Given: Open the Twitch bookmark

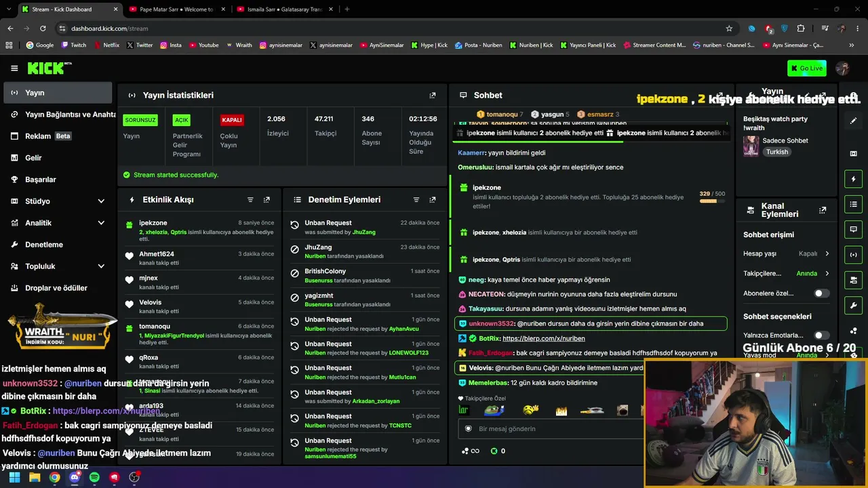Looking at the screenshot, I should (x=74, y=45).
